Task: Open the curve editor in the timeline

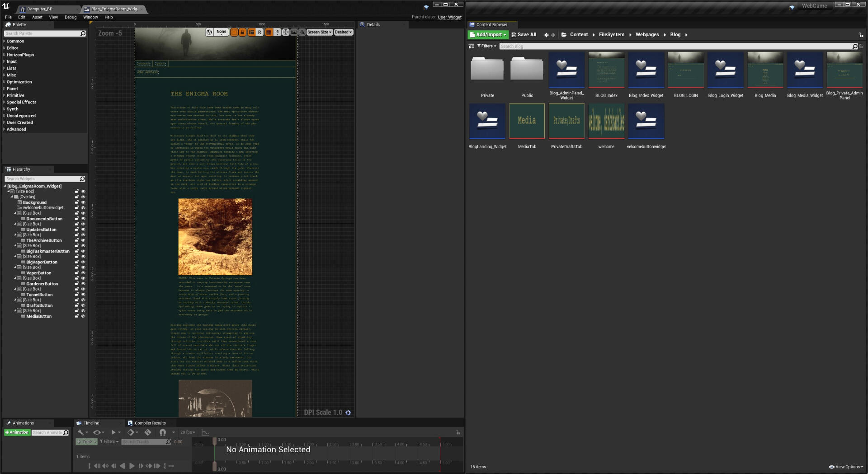Action: (205, 432)
